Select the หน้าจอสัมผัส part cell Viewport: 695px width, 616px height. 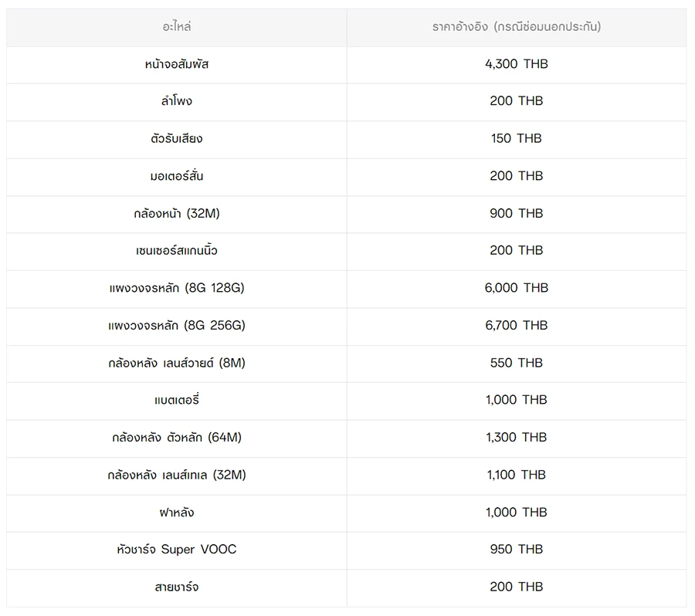pos(177,64)
